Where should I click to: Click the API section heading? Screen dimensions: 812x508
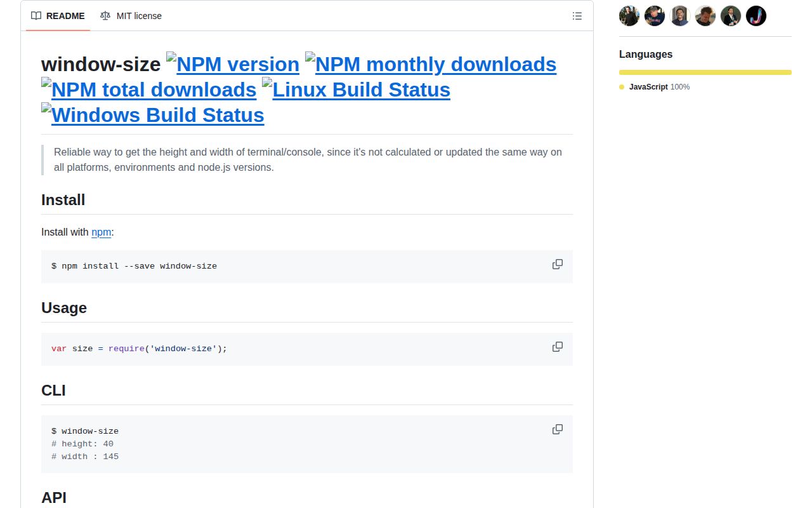pos(54,497)
